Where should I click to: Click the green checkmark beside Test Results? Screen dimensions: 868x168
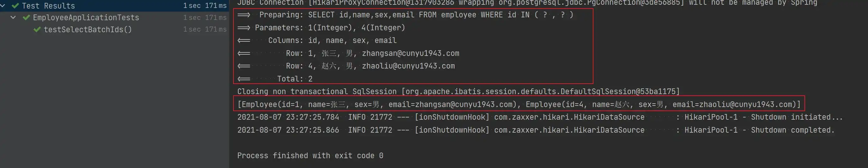click(15, 6)
